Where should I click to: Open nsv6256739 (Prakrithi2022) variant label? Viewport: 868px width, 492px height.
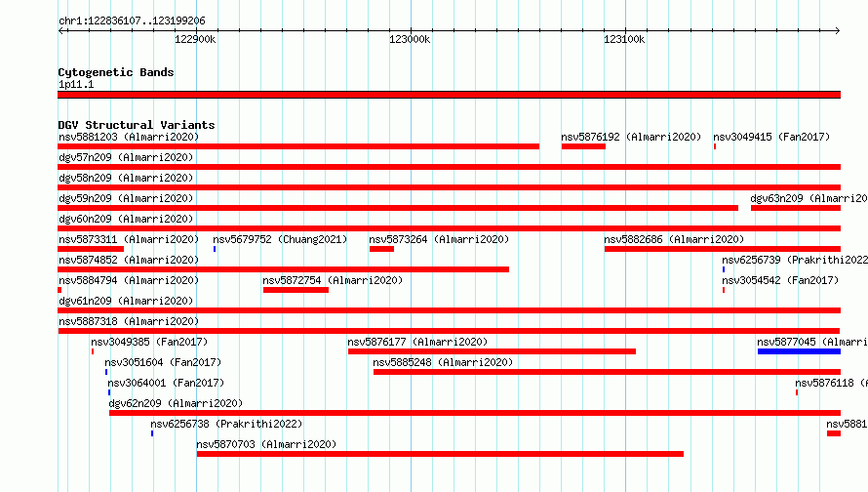pos(795,260)
